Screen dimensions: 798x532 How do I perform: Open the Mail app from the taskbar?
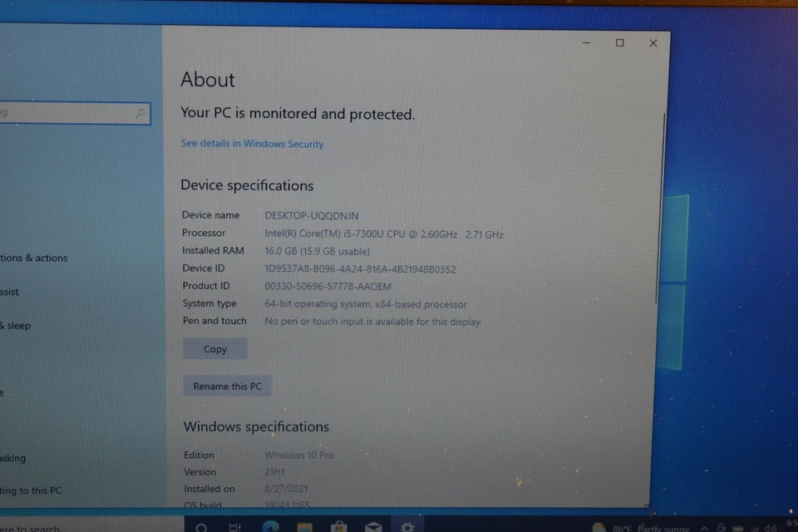[x=373, y=527]
